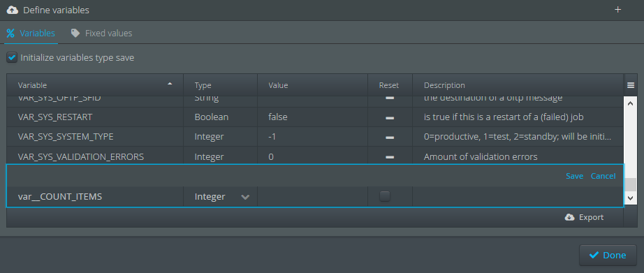Switch to the Variables tab

coord(31,34)
